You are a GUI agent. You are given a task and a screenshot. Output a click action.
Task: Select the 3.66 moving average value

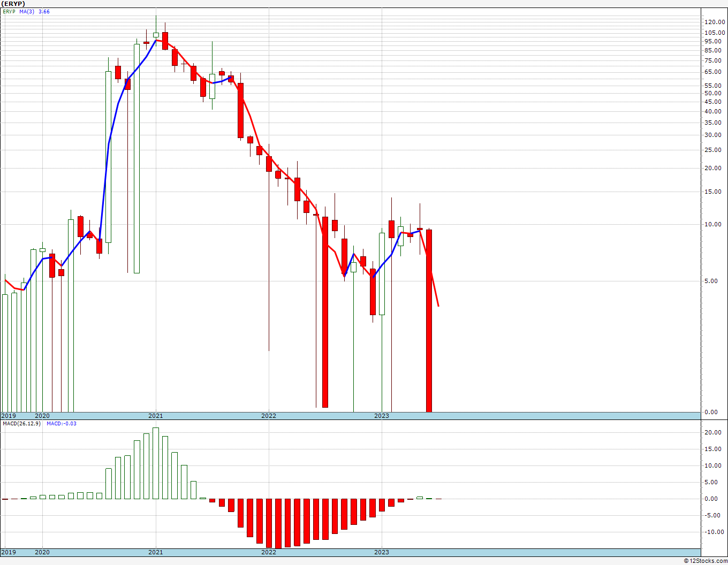point(44,11)
